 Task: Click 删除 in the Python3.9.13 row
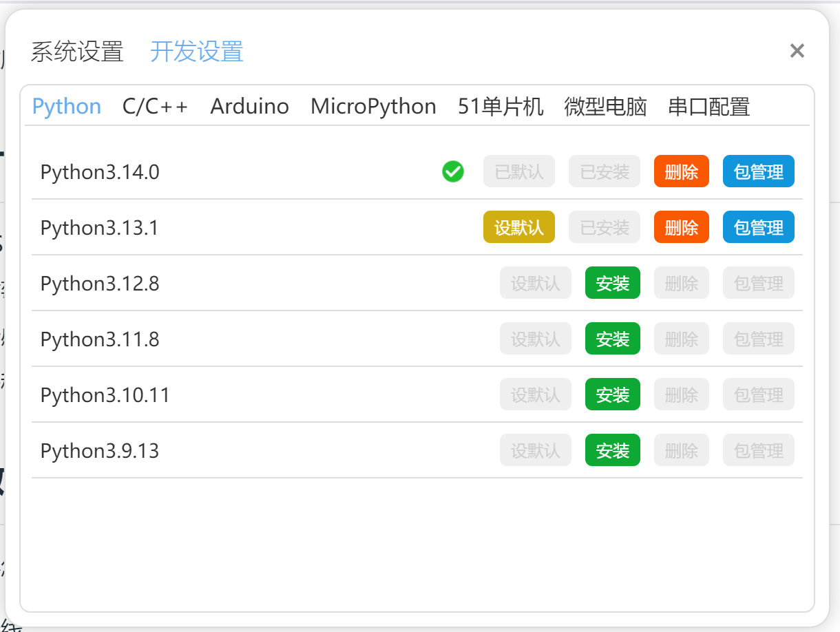point(682,450)
